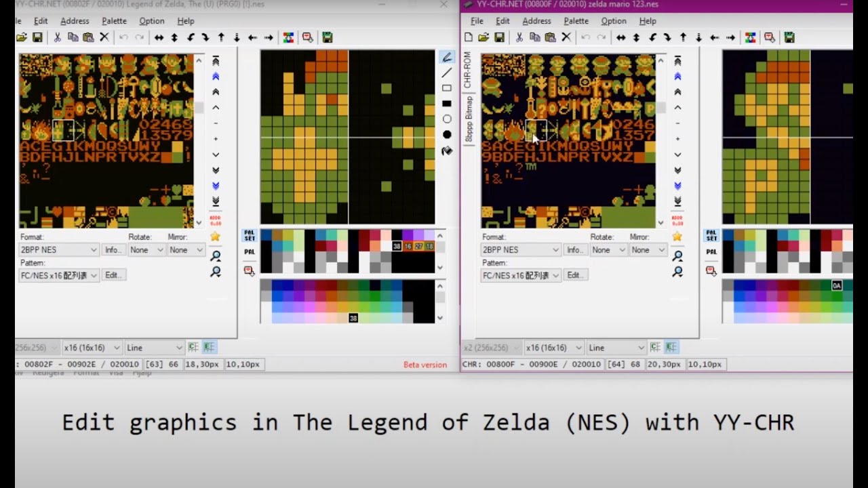Open Pattern dropdown in left window
Viewport: 868px width, 488px height.
59,275
